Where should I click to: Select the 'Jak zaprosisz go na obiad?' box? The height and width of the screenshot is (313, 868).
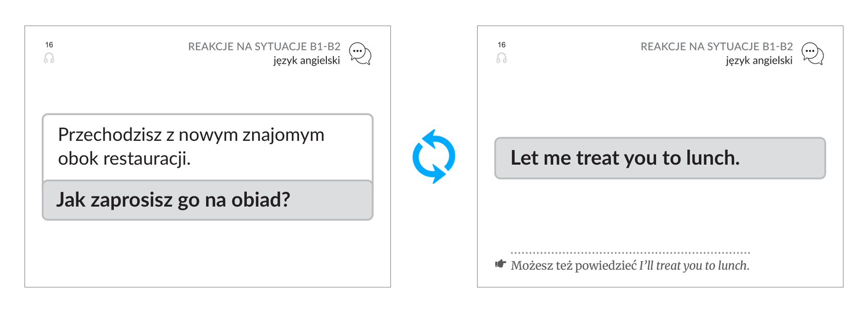point(208,200)
